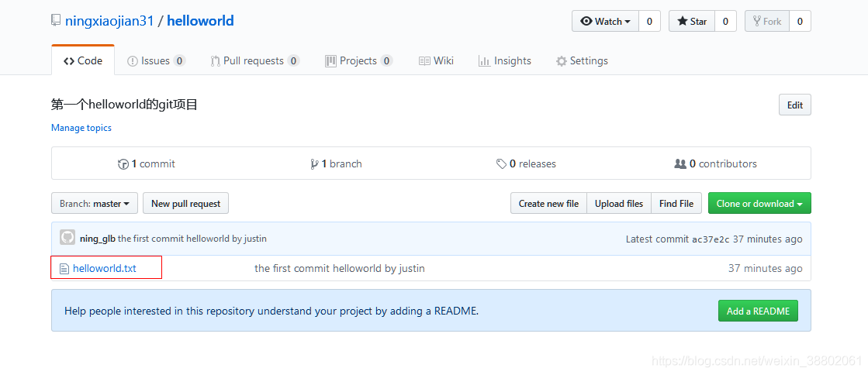868x375 pixels.
Task: Click the branch icon next to 1 branch
Action: [x=314, y=163]
